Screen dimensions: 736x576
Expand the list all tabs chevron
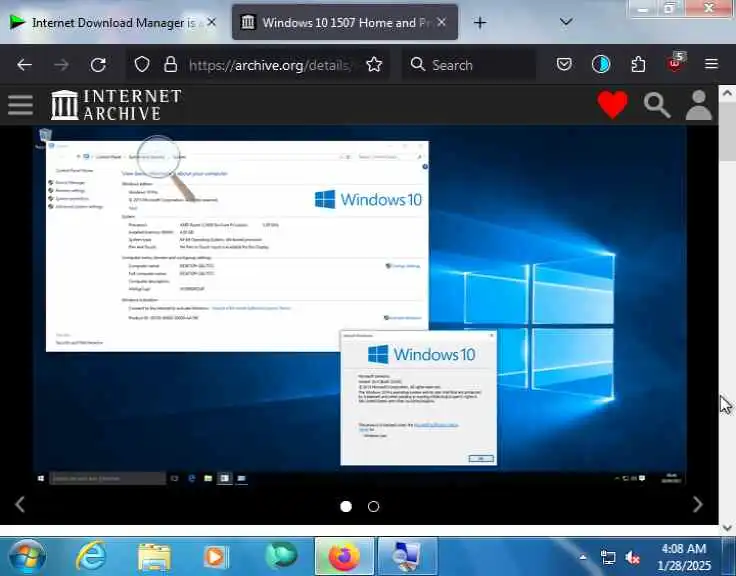pos(566,22)
